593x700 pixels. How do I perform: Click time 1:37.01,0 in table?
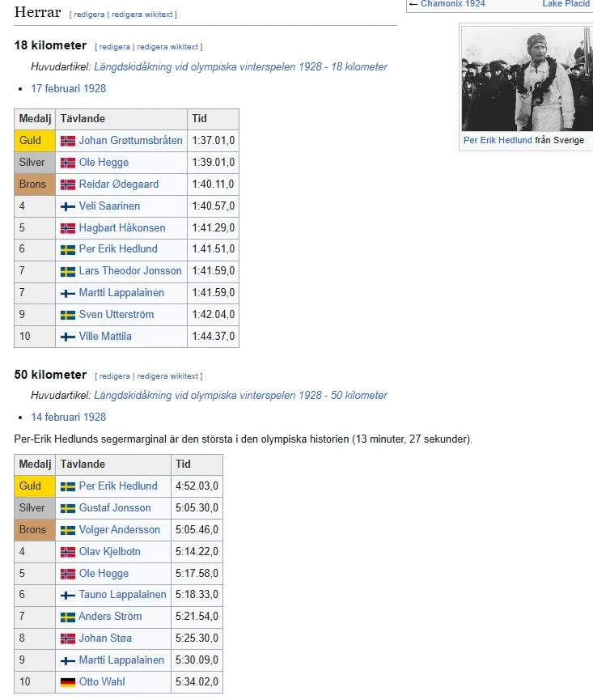point(214,141)
